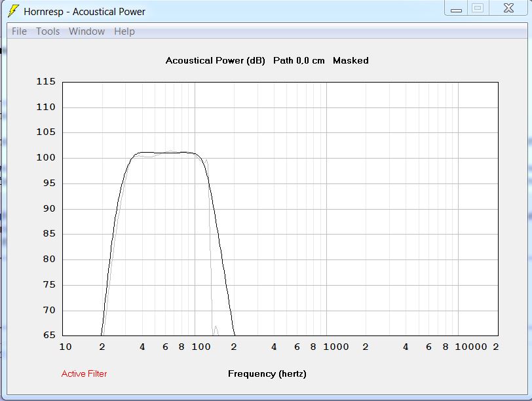Maximize the Hornresp window
532x401 pixels.
coord(478,8)
